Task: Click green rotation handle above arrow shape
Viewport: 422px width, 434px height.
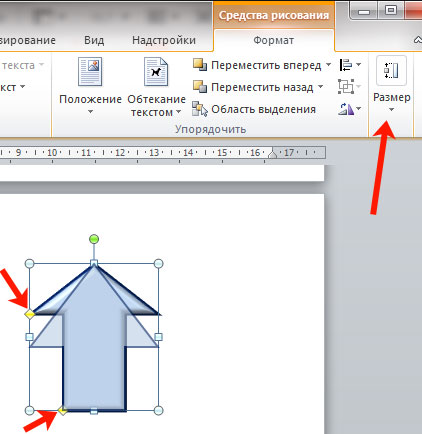Action: point(94,239)
